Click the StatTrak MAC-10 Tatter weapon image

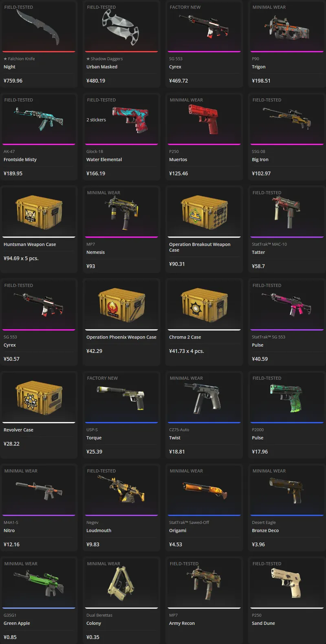pos(286,211)
